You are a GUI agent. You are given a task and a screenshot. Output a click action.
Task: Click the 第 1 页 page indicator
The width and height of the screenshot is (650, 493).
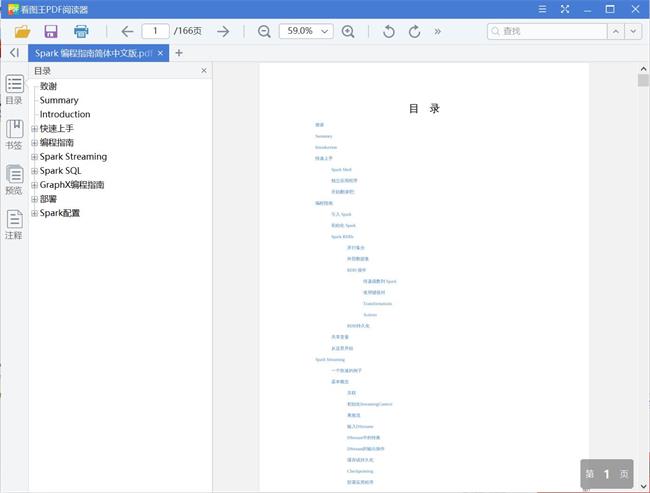(607, 474)
